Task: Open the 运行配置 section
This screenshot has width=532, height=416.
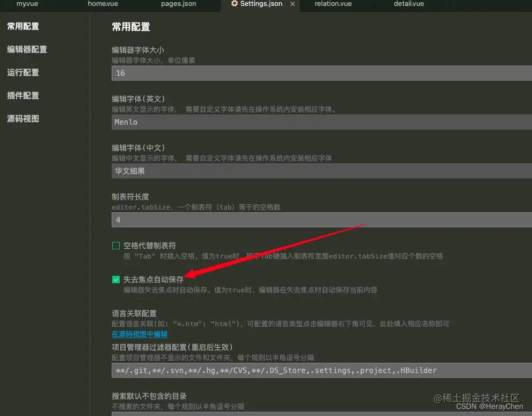Action: click(x=23, y=72)
